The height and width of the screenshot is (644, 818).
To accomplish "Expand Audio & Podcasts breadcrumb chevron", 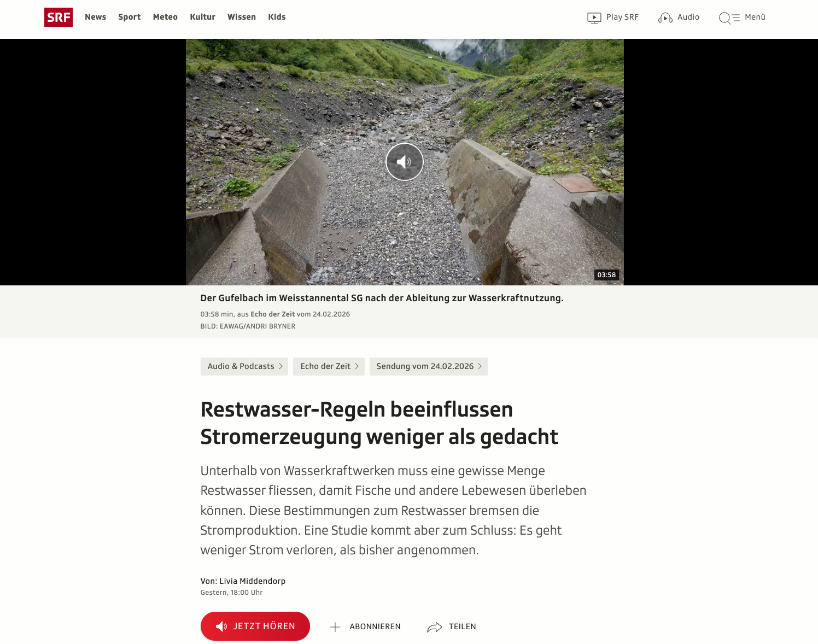I will [281, 366].
